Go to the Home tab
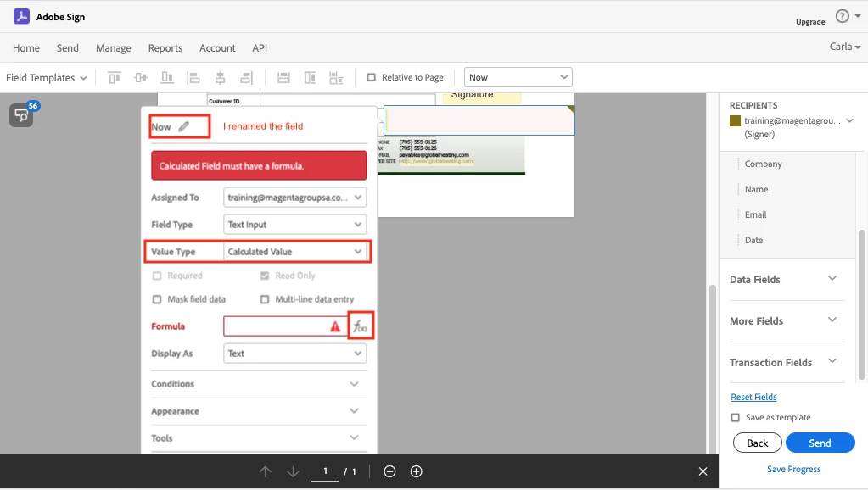Viewport: 868px width, 490px height. tap(26, 48)
